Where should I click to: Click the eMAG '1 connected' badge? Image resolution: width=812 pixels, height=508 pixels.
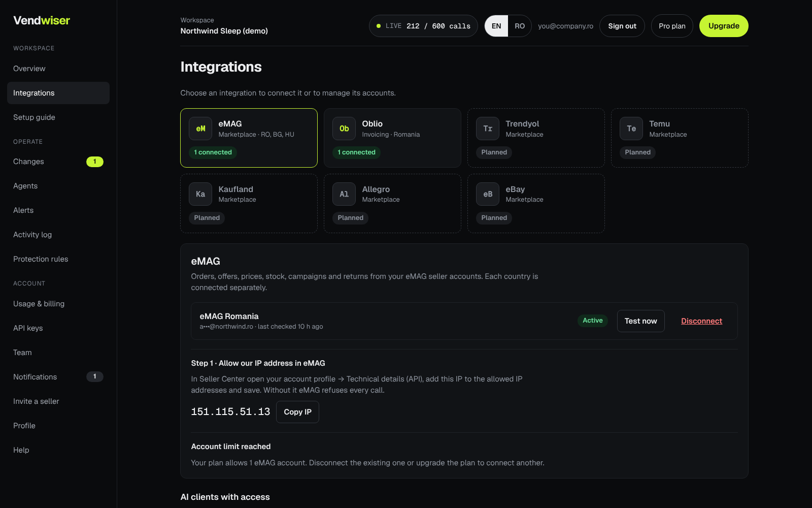coord(213,152)
